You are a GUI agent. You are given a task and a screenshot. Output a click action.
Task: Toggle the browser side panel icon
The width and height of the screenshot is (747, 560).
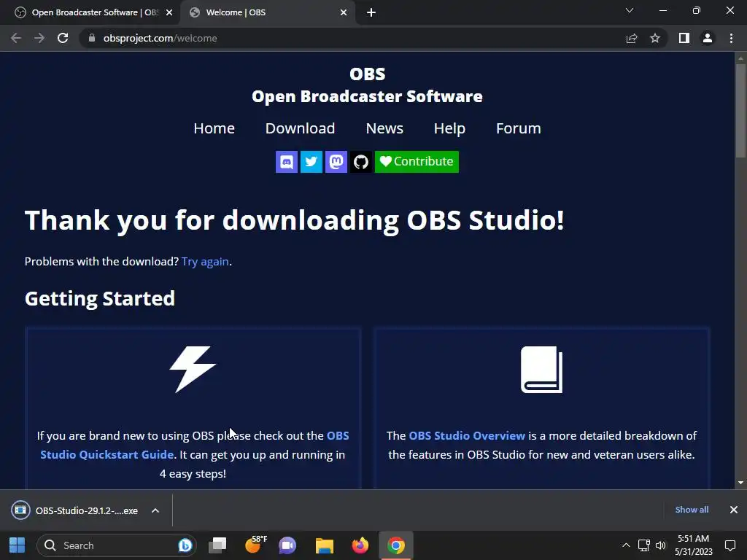coord(684,38)
